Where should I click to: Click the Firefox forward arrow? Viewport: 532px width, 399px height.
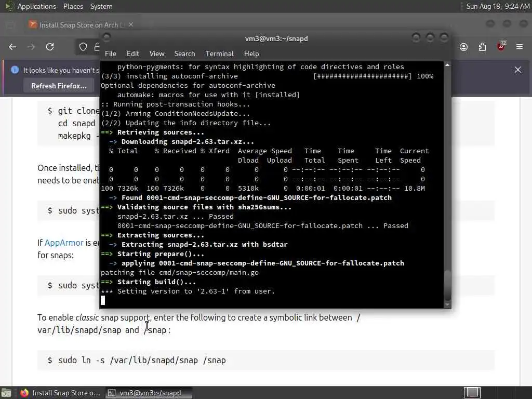pyautogui.click(x=31, y=47)
